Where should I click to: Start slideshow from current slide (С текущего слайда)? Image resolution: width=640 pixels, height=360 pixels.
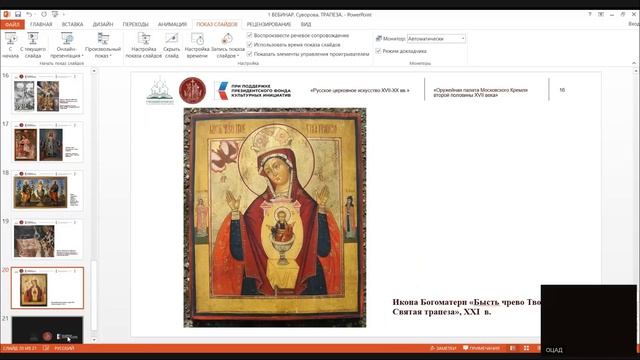tap(33, 45)
